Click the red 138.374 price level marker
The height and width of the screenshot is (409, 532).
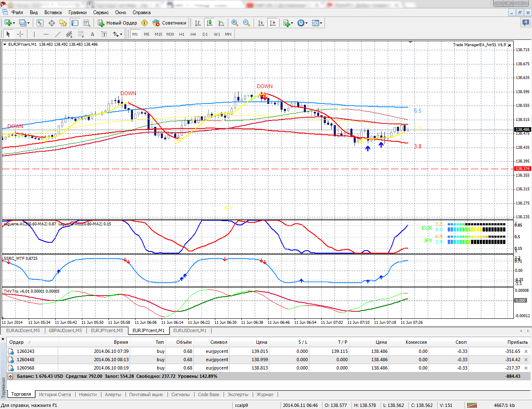point(522,169)
